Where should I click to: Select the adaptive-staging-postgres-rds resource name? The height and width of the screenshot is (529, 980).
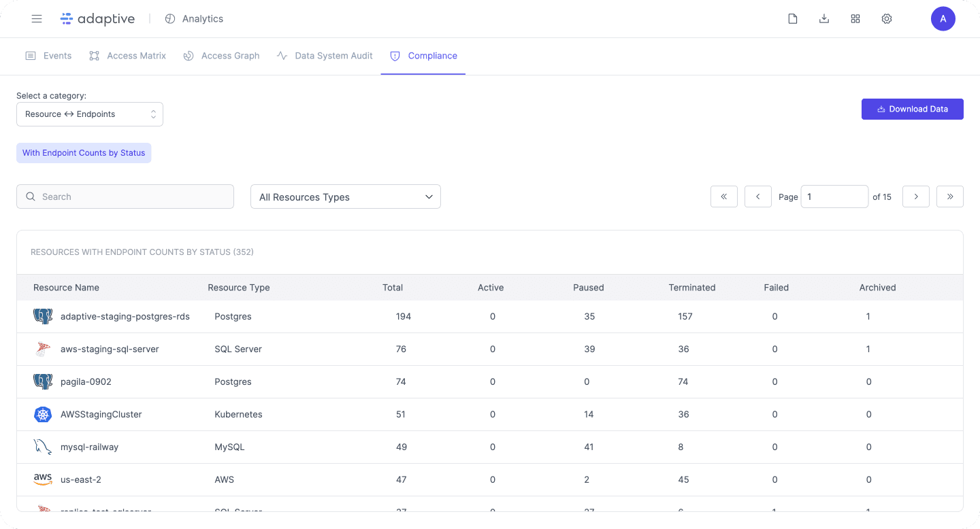[x=125, y=316]
